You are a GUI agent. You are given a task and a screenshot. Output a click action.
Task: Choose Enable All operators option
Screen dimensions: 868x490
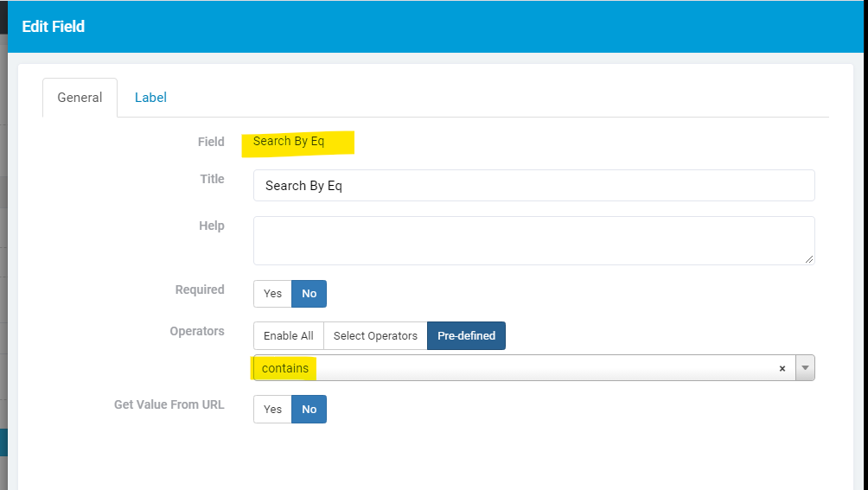pyautogui.click(x=289, y=335)
